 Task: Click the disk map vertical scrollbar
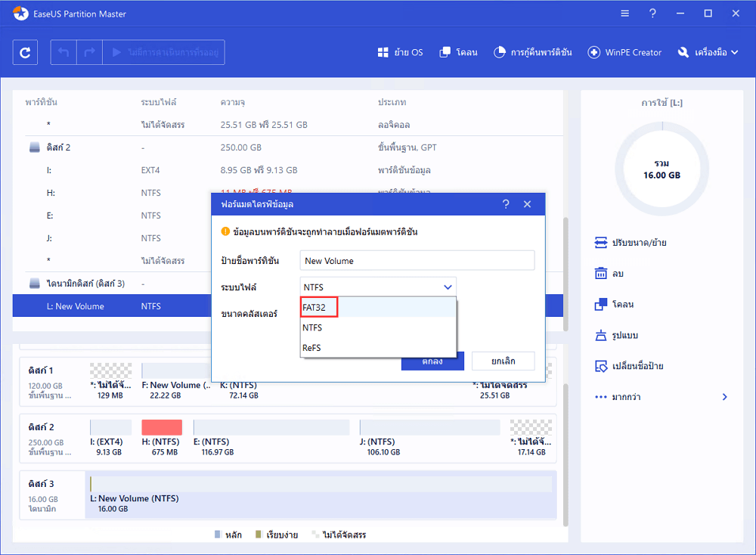[565, 455]
